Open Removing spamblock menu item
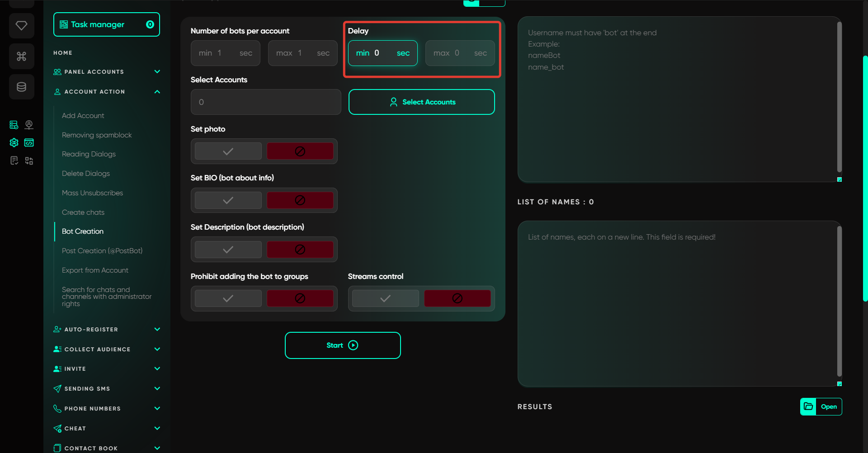 point(97,135)
